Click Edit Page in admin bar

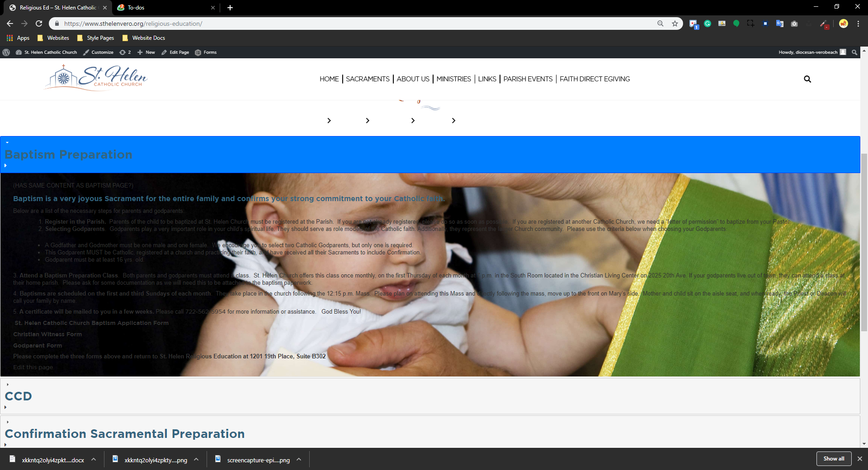(175, 52)
